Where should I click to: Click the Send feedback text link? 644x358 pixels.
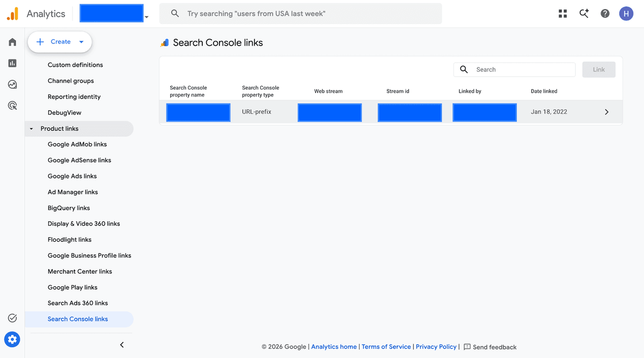(x=495, y=347)
